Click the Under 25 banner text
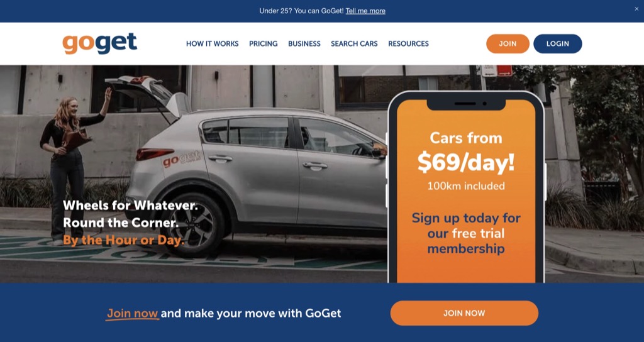 pyautogui.click(x=301, y=11)
